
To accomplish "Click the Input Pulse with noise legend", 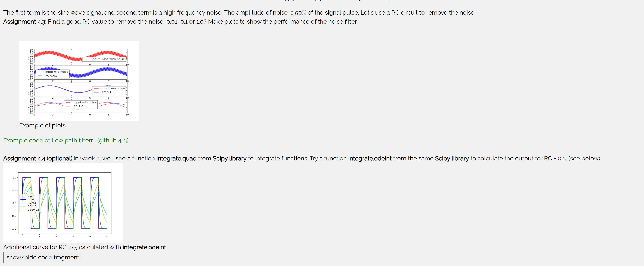I will (104, 59).
